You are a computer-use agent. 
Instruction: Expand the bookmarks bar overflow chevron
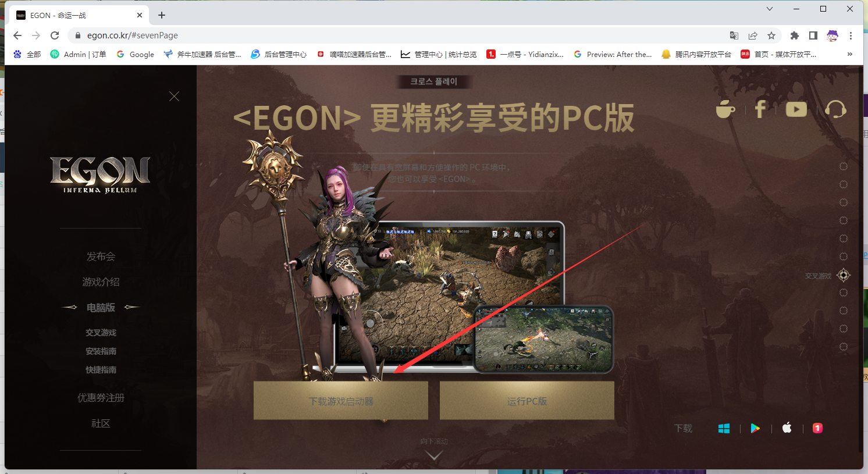(850, 54)
